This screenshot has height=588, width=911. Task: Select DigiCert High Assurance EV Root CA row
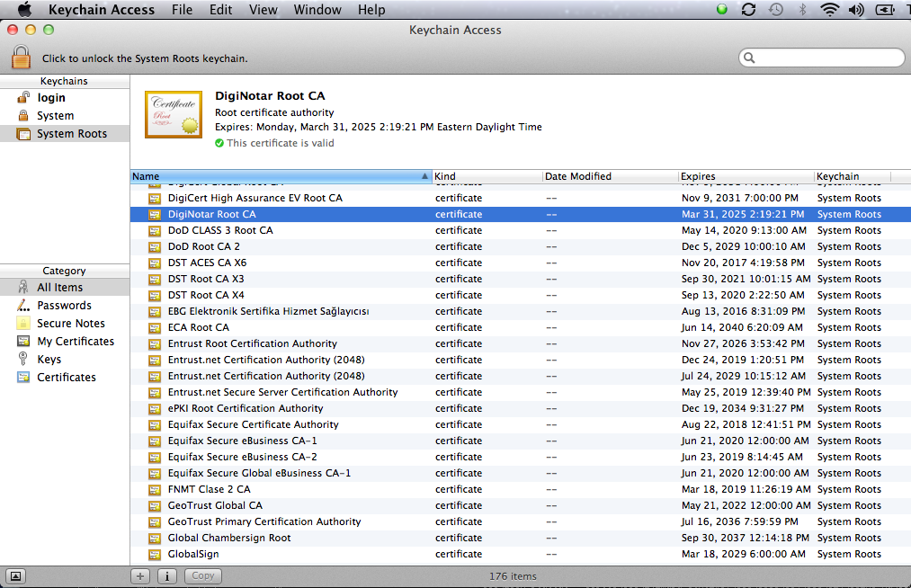(521, 198)
